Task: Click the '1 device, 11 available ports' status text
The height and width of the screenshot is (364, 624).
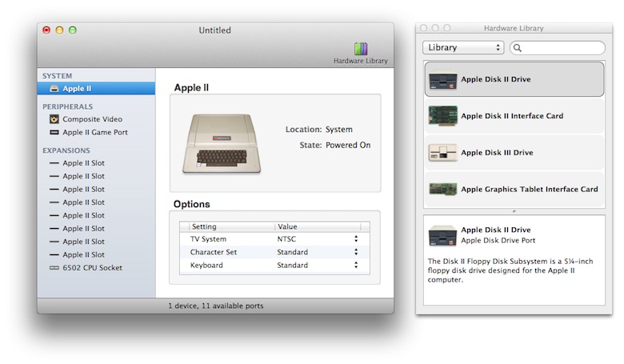Action: pos(216,306)
